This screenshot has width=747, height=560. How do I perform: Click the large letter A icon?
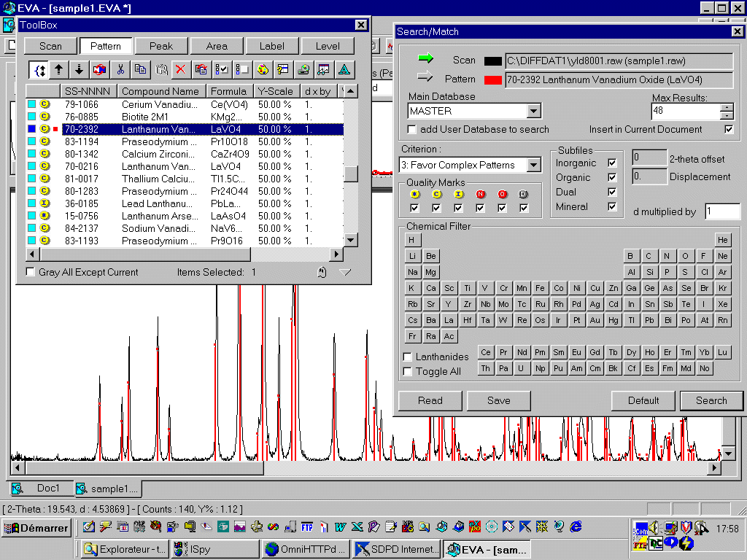(344, 70)
